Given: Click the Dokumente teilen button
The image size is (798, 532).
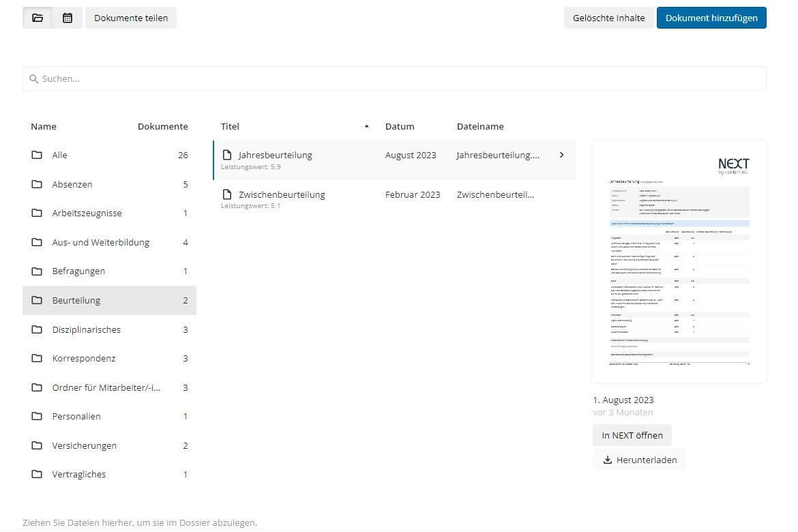Looking at the screenshot, I should (x=131, y=18).
